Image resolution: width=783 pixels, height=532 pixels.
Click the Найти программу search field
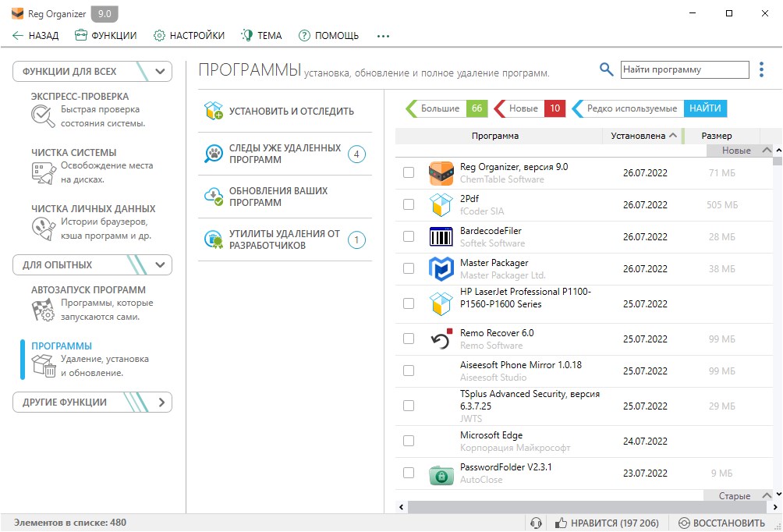tap(685, 69)
